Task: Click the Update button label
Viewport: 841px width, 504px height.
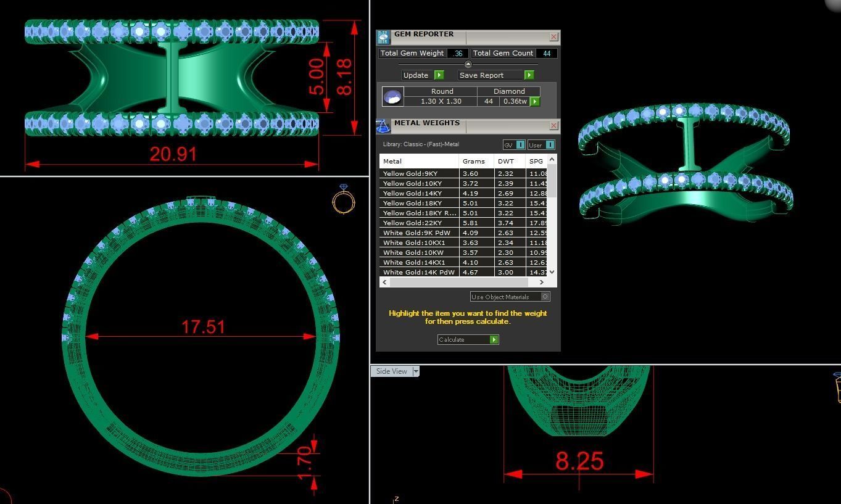Action: point(415,75)
